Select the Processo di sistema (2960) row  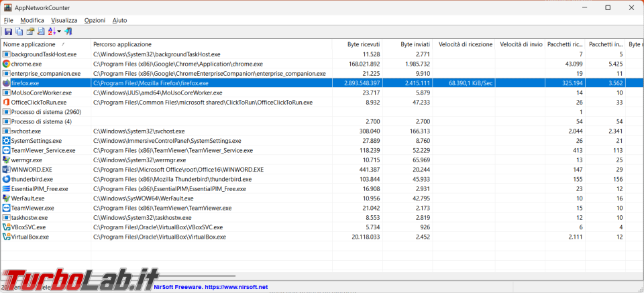(322, 112)
